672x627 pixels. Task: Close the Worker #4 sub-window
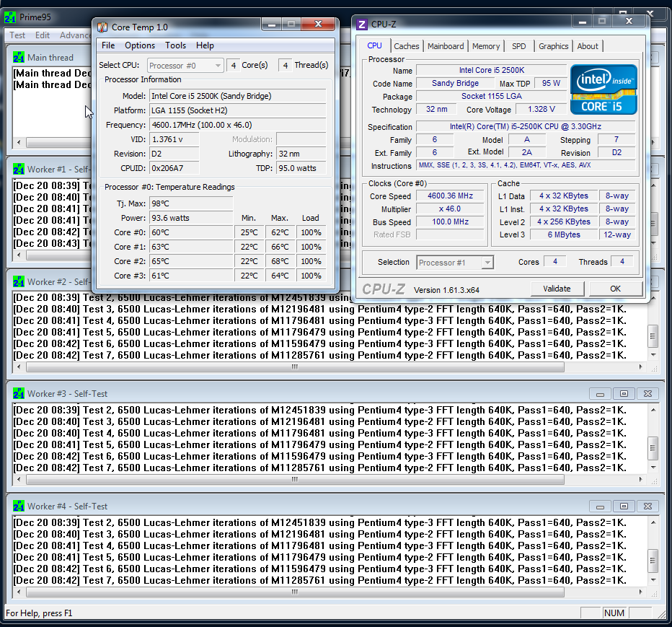[647, 507]
